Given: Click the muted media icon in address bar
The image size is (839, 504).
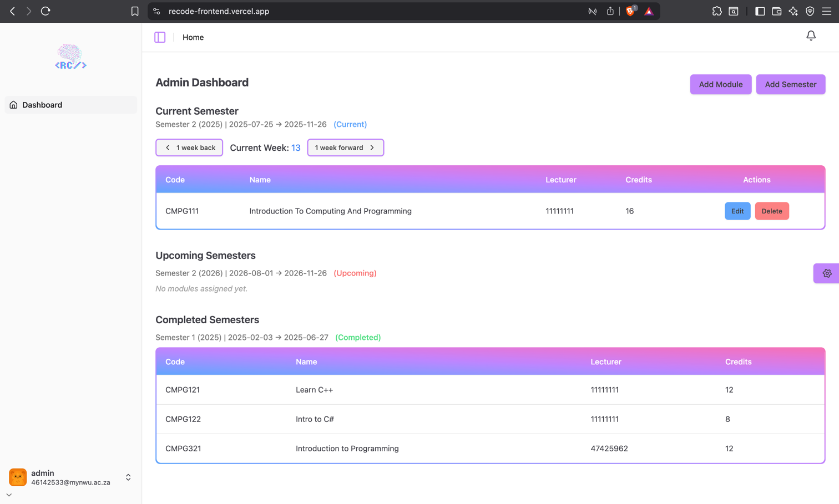Looking at the screenshot, I should [x=592, y=11].
